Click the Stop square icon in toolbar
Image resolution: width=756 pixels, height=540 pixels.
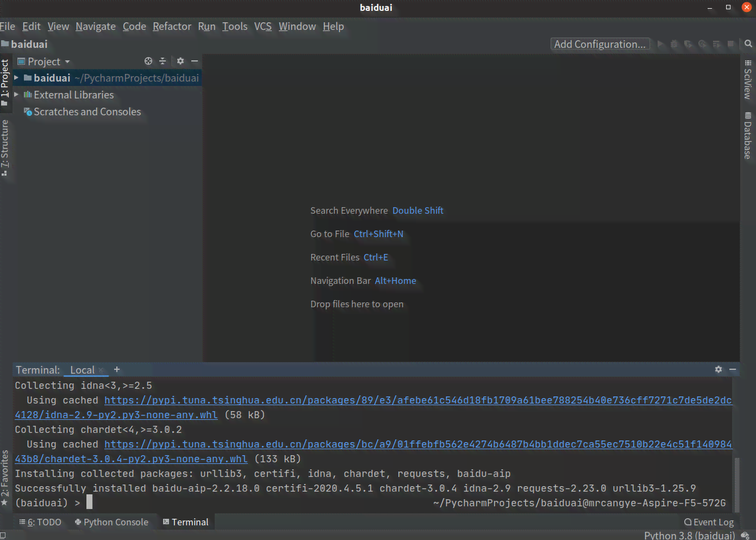[731, 44]
